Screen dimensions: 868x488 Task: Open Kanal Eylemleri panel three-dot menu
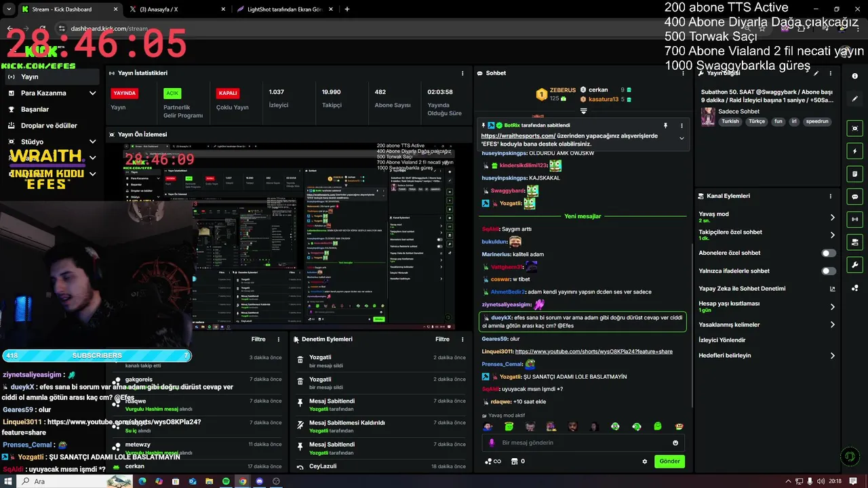click(x=831, y=196)
